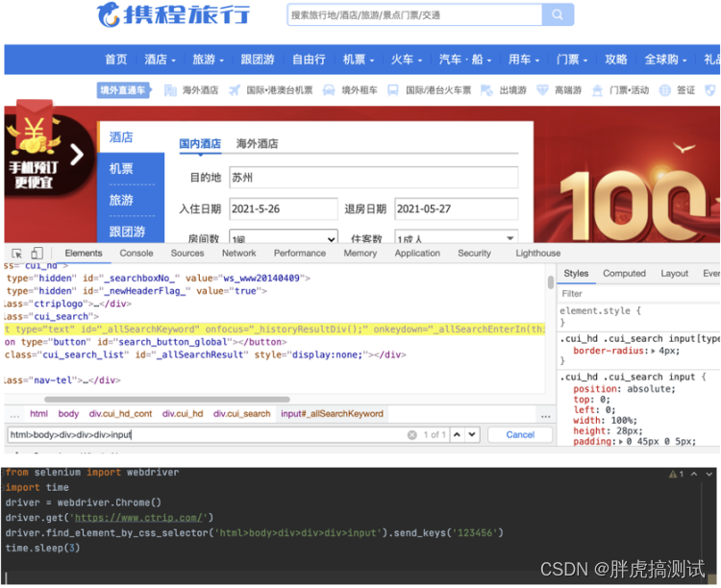Click the icon beside 门票•活动
Viewport: 721px width, 588px height.
click(597, 90)
